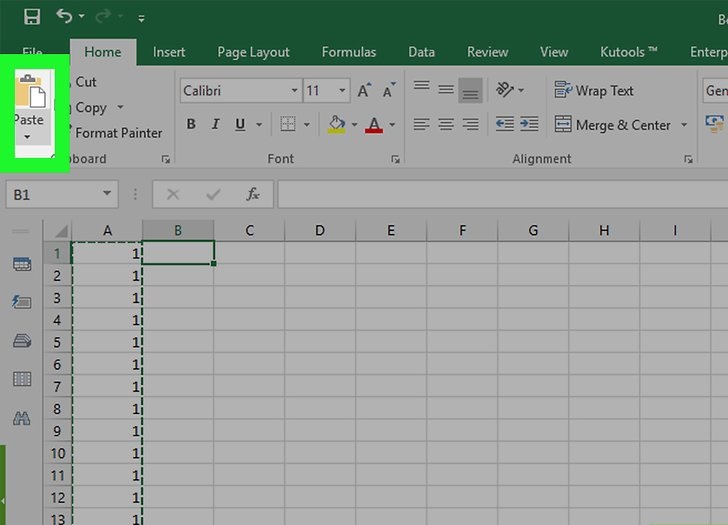The width and height of the screenshot is (728, 525).
Task: Toggle Bold formatting
Action: (191, 124)
